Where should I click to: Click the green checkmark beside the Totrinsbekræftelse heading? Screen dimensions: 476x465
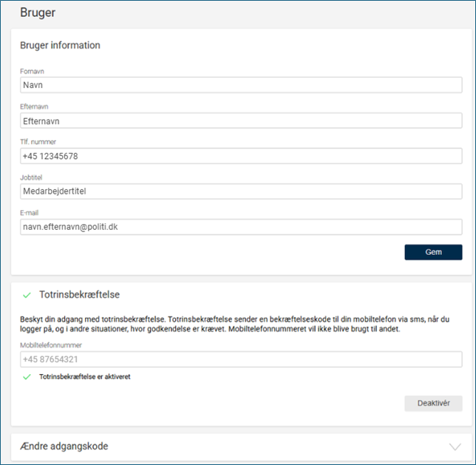27,295
